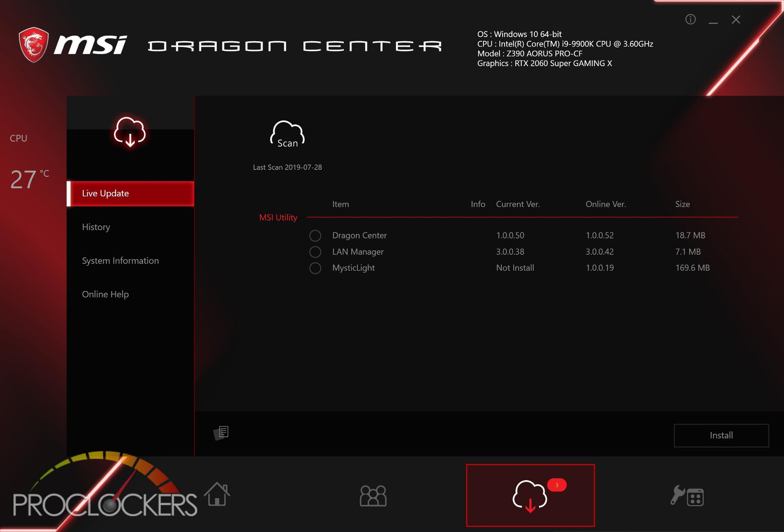Click the CPU Intel i9-9900K info line

pos(565,44)
